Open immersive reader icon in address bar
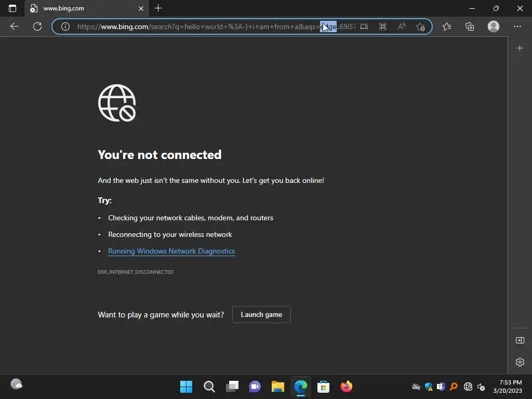532x399 pixels. pyautogui.click(x=364, y=26)
